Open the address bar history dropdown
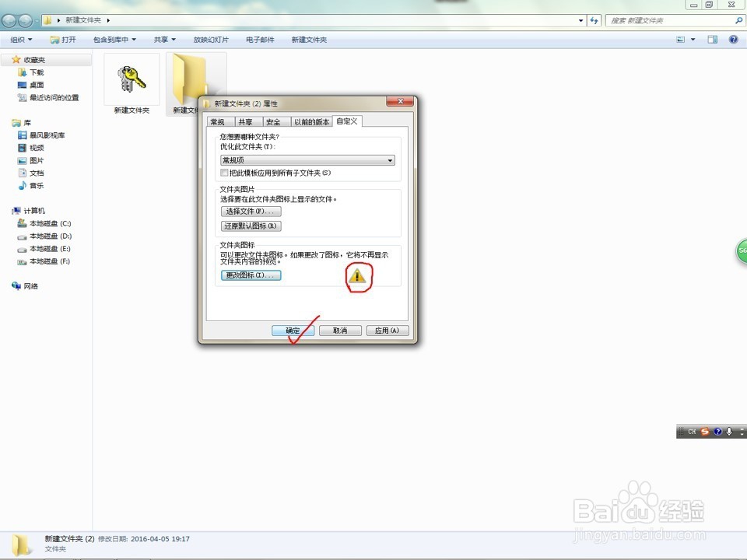 coord(580,20)
